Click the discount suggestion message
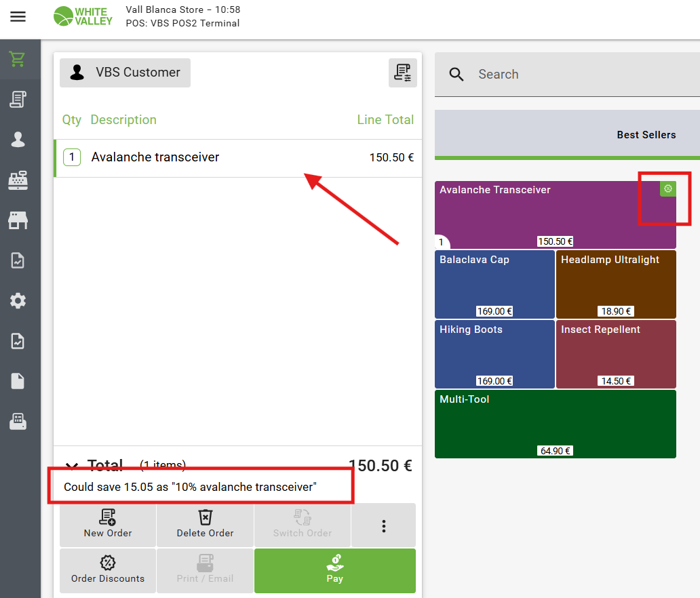This screenshot has height=598, width=700. click(x=190, y=487)
